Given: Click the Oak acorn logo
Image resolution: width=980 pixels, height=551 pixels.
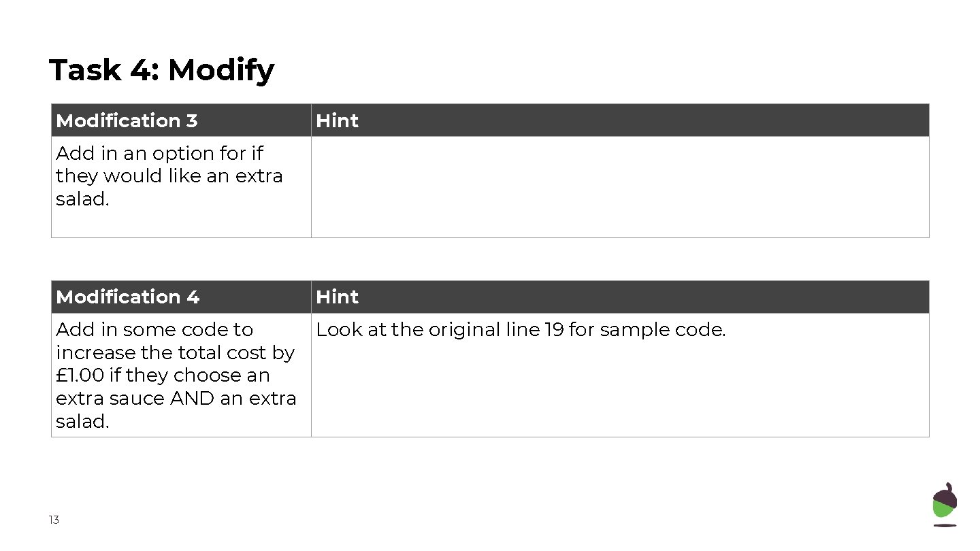Looking at the screenshot, I should point(944,505).
